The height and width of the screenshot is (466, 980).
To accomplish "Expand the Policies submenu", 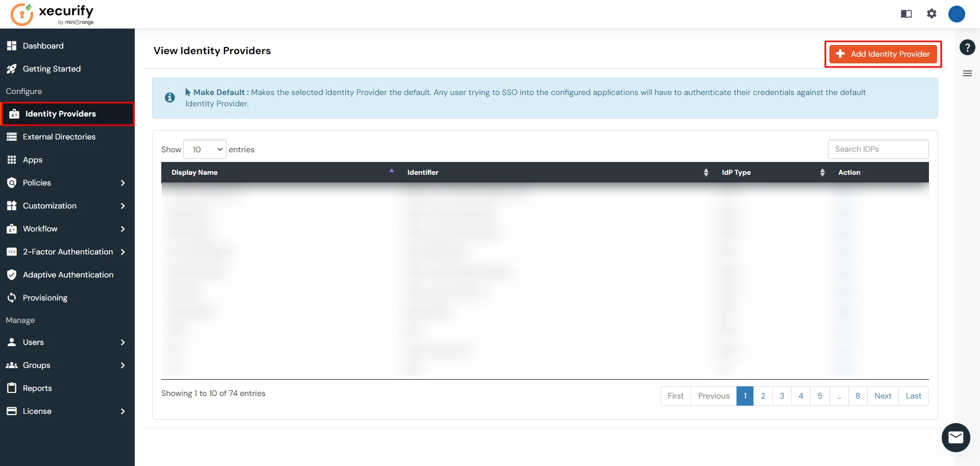I will pyautogui.click(x=123, y=182).
